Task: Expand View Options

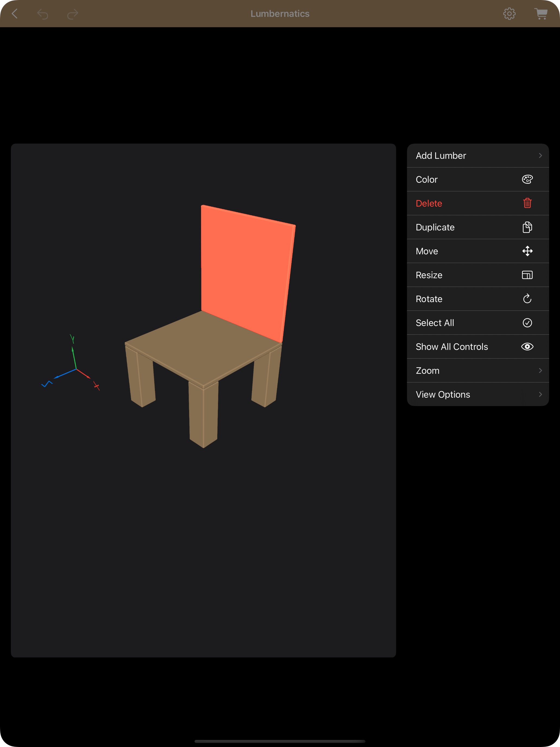Action: [478, 394]
